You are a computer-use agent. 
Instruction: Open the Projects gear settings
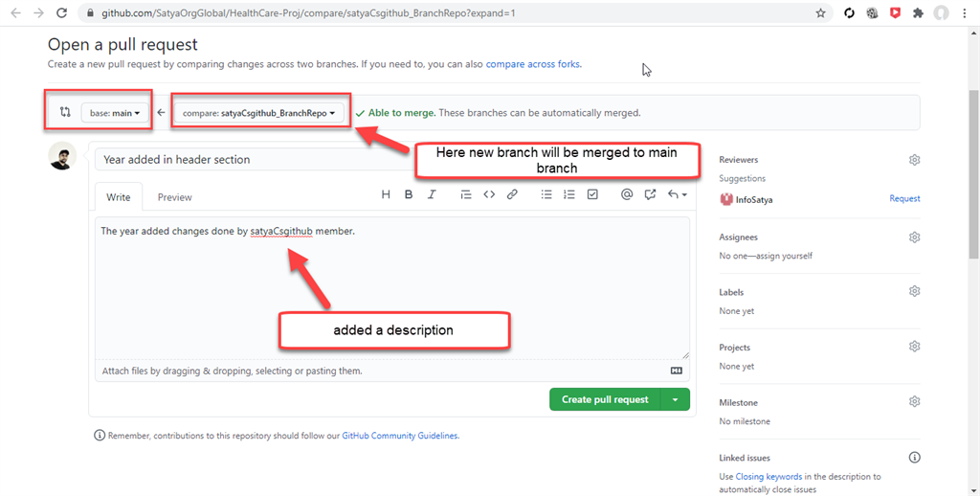(x=914, y=347)
